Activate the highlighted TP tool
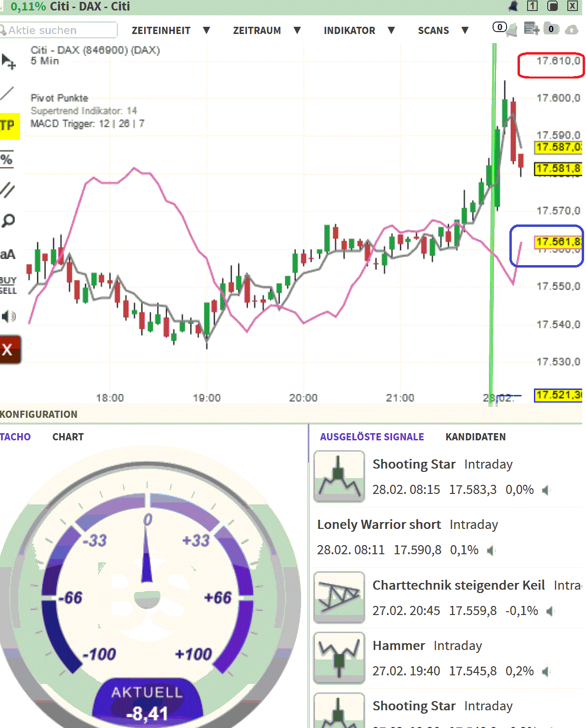 pos(7,124)
